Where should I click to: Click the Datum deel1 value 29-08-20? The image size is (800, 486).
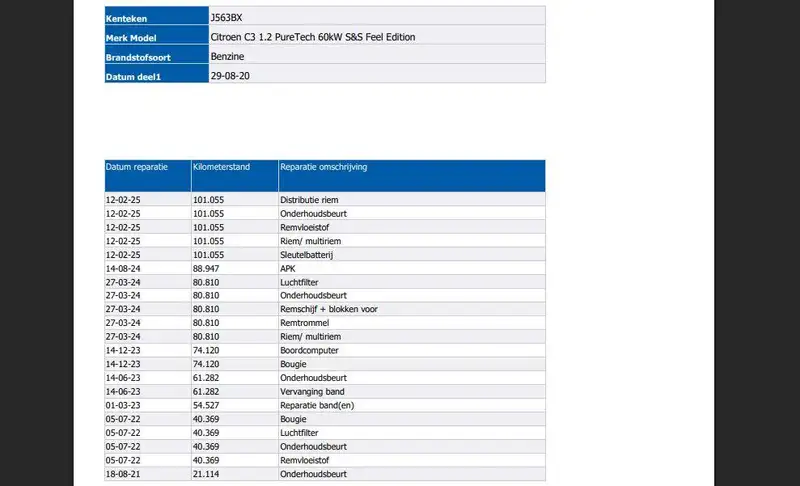coord(229,76)
